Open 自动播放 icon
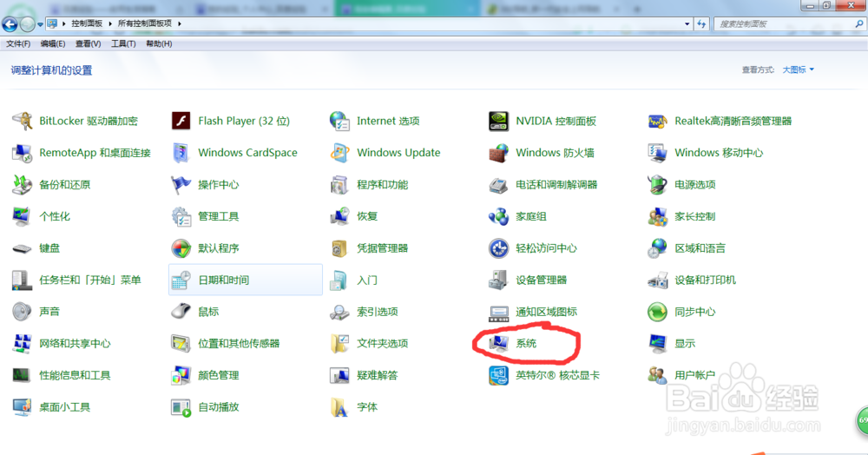The width and height of the screenshot is (868, 455). 181,407
